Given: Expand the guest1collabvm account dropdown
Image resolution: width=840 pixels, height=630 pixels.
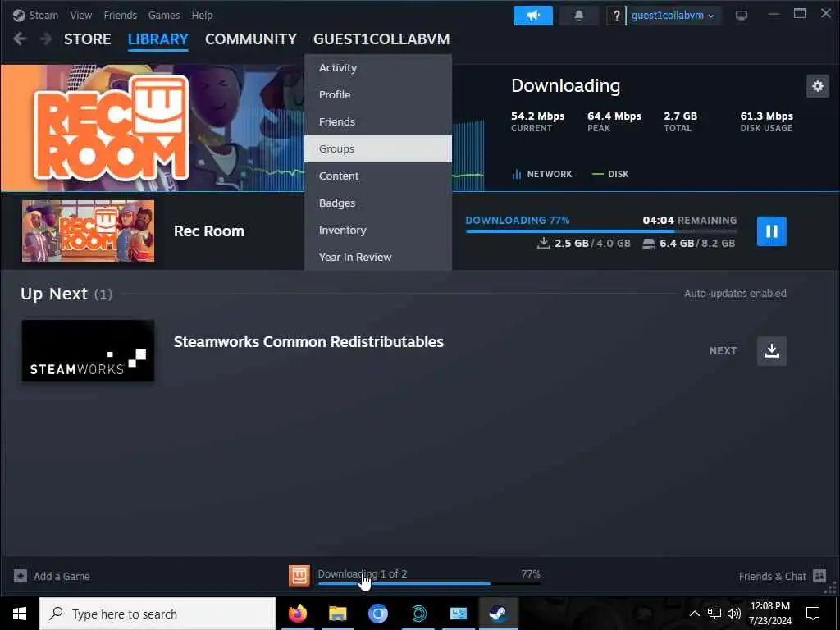Looking at the screenshot, I should (x=673, y=16).
